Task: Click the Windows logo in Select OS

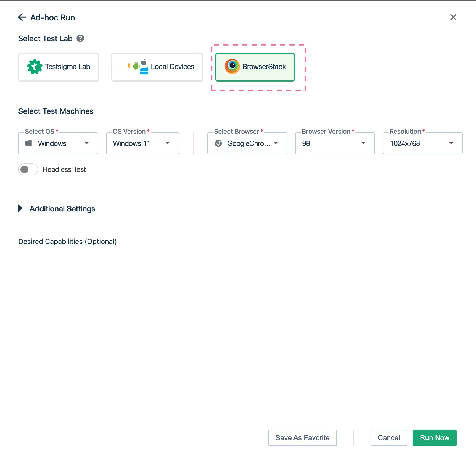Action: 29,143
